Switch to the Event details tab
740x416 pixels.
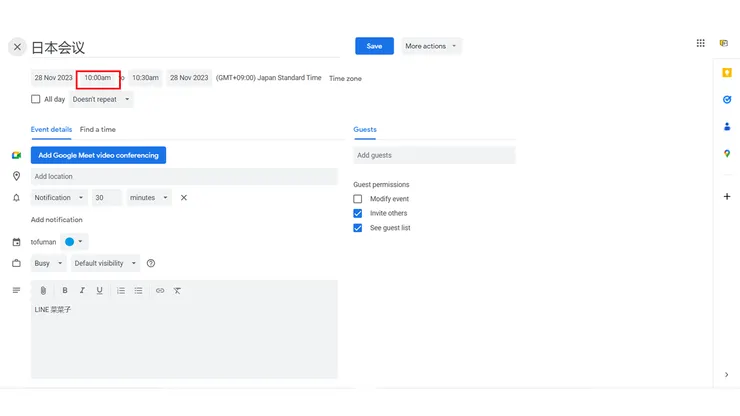click(51, 129)
